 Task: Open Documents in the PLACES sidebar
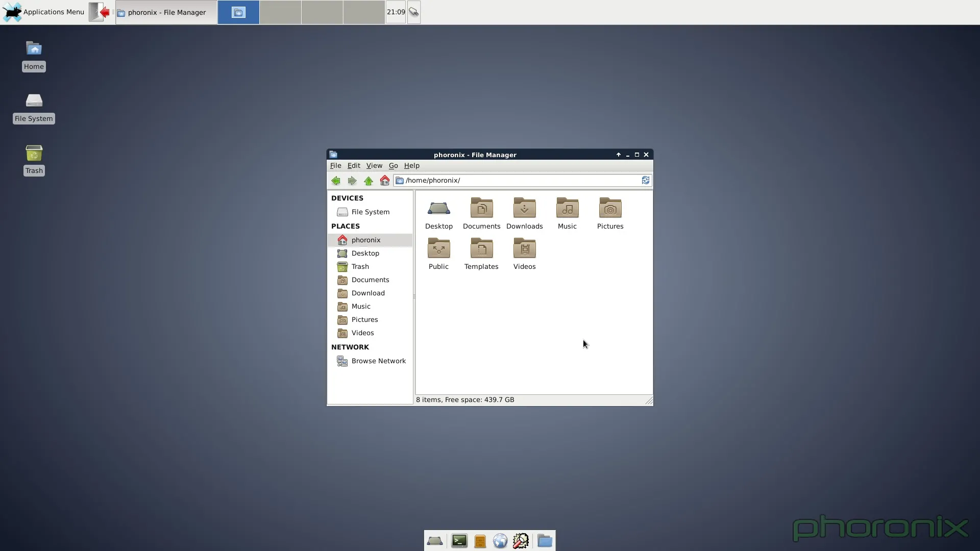[370, 280]
